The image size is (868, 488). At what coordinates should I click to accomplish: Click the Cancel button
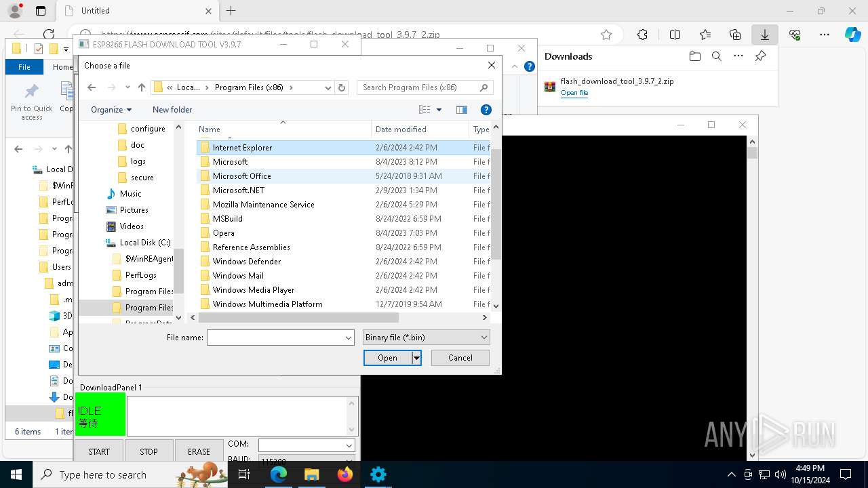(460, 358)
